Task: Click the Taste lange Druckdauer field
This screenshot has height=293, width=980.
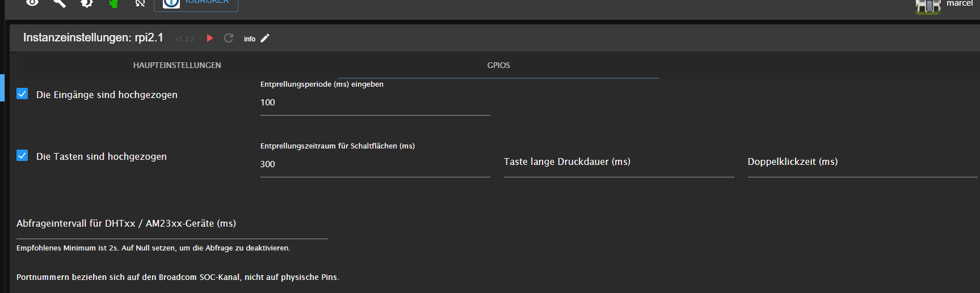Action: (619, 163)
